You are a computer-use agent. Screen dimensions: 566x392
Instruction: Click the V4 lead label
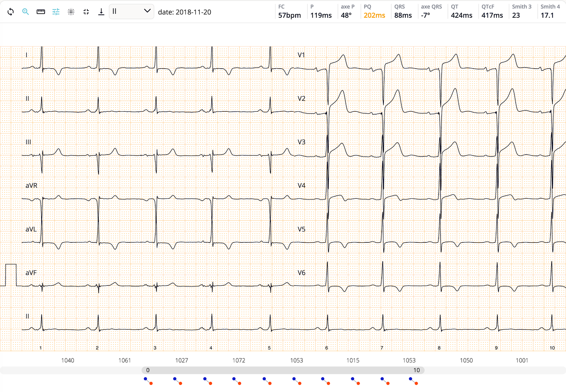[301, 185]
